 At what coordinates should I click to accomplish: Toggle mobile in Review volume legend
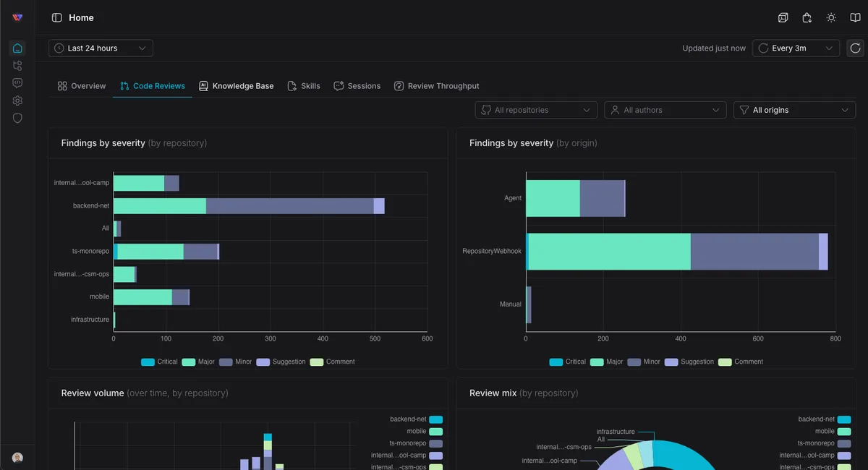425,432
